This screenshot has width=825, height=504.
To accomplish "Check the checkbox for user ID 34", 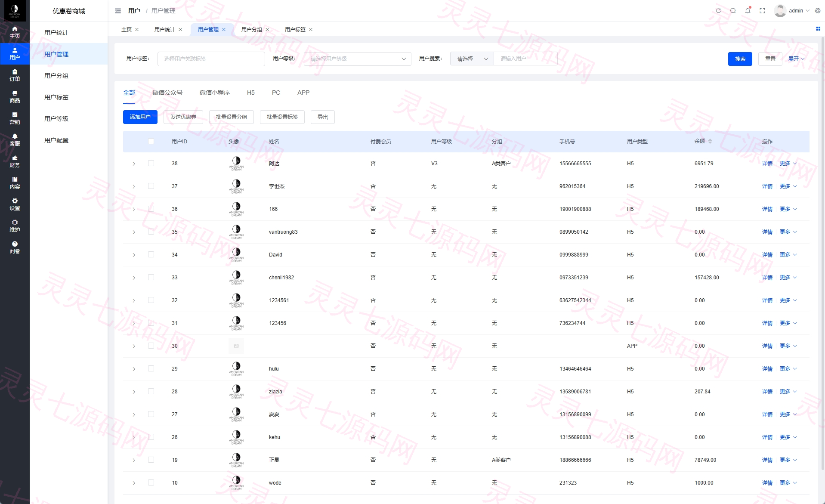I will (x=151, y=254).
